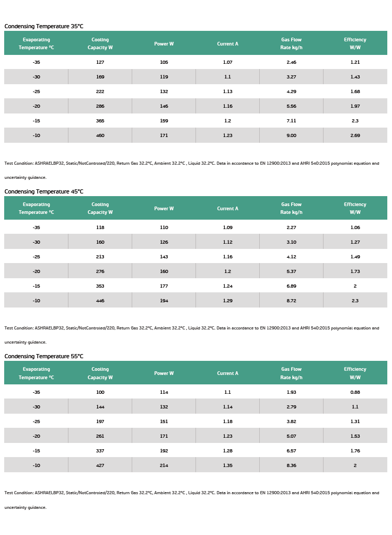Click Cooling Capacity W header in 45°C table
This screenshot has height=535, width=392.
(100, 208)
